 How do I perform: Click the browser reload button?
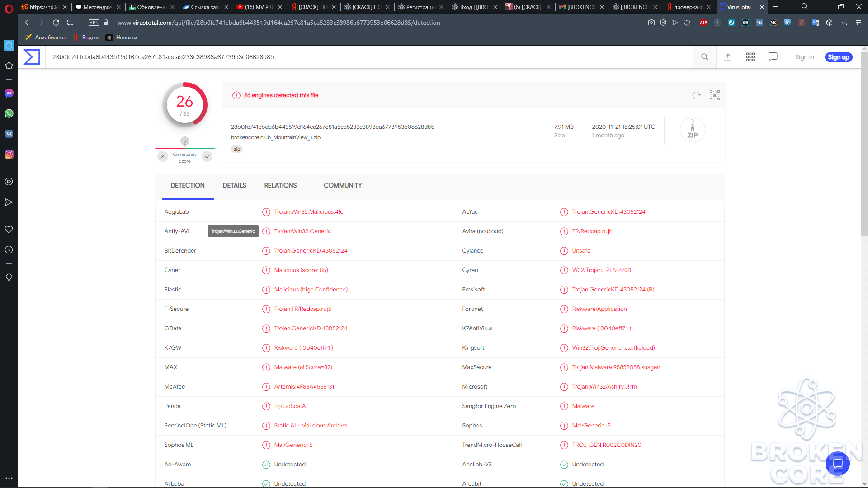click(x=56, y=23)
